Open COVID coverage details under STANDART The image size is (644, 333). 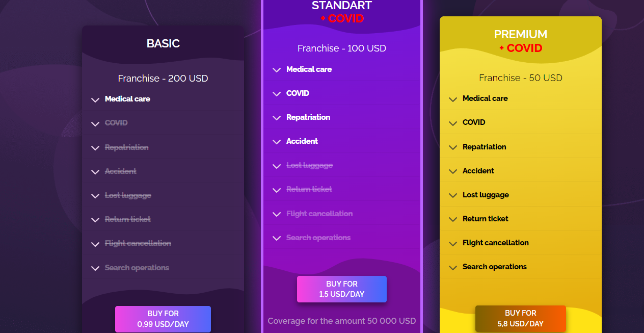tap(299, 93)
